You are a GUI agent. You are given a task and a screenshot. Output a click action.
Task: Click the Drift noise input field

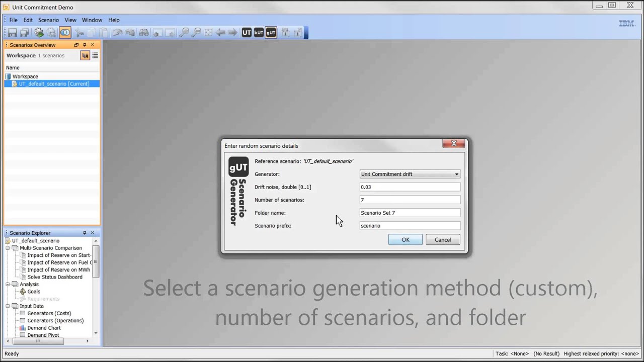point(410,187)
